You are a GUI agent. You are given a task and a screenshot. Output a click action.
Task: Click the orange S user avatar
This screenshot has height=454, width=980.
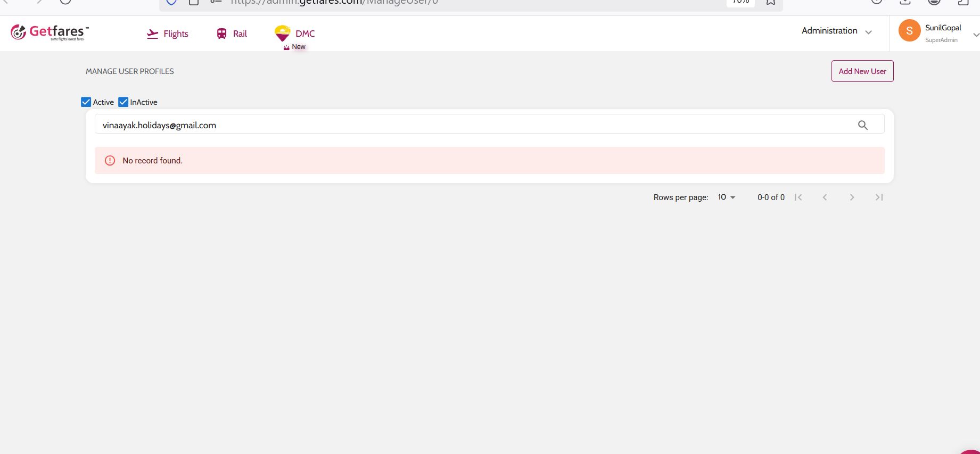pos(909,31)
